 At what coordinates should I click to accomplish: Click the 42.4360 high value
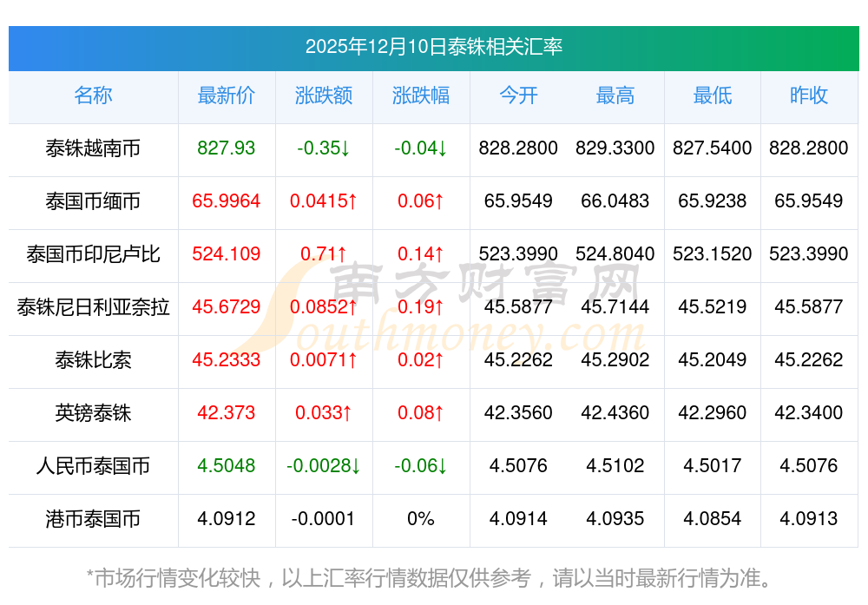[615, 413]
